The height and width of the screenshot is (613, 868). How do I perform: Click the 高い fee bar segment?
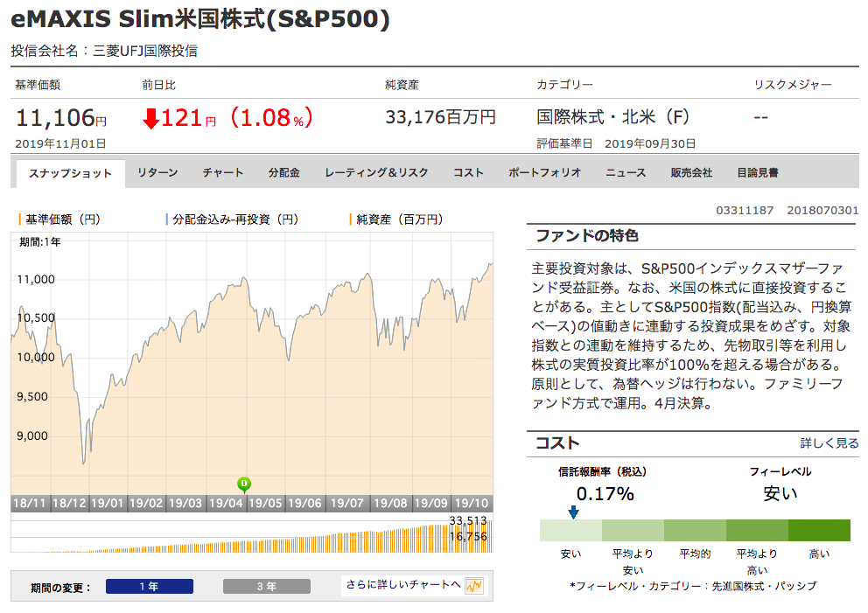pos(819,530)
